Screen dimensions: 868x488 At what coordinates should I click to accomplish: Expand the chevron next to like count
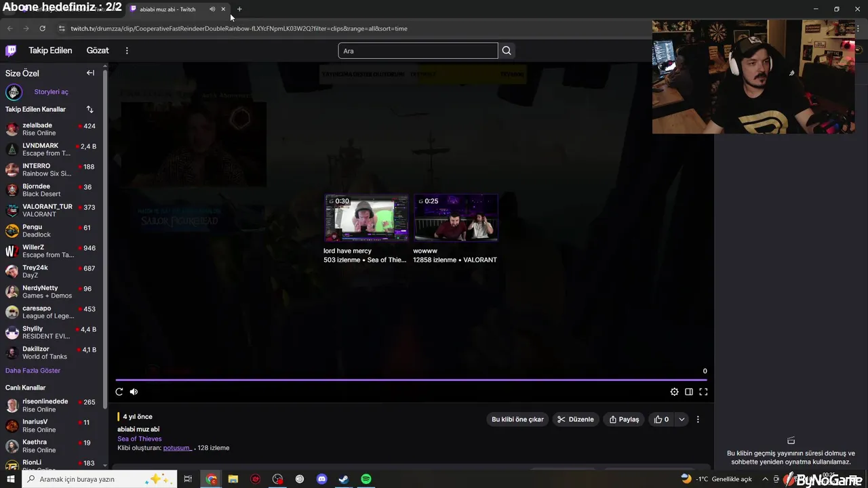(682, 420)
